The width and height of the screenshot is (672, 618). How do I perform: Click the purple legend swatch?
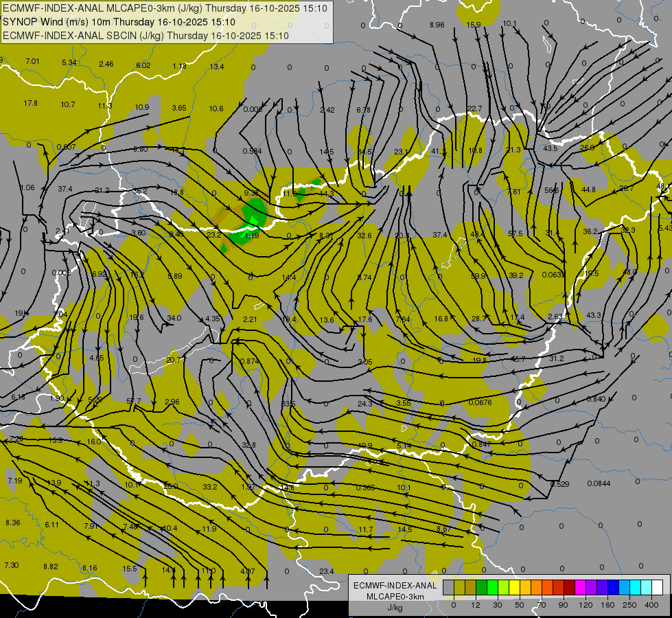pos(592,587)
